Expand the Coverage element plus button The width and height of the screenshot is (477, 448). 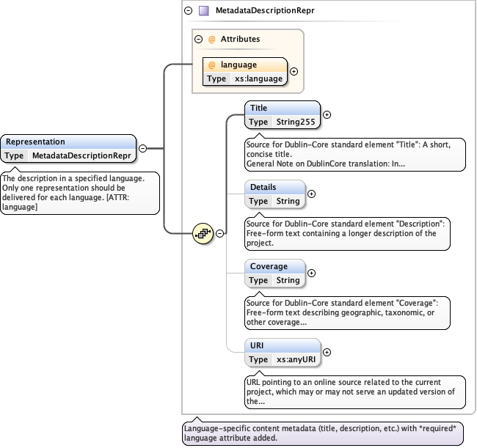(311, 273)
